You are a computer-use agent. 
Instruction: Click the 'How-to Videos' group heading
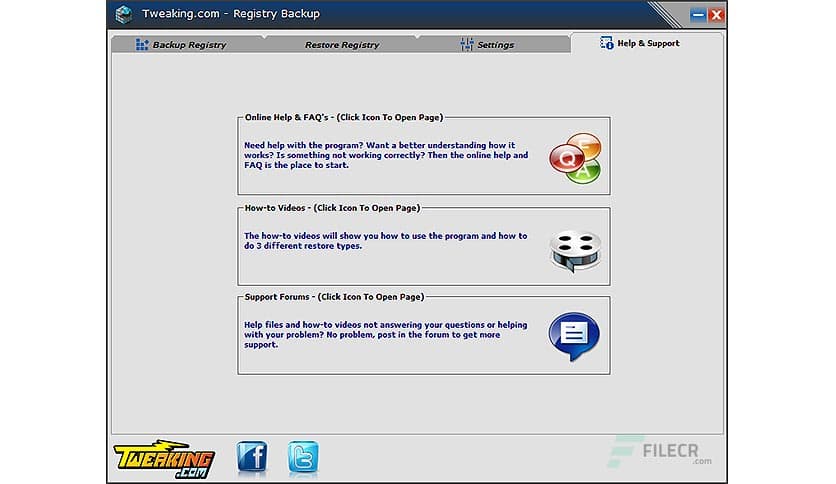332,208
